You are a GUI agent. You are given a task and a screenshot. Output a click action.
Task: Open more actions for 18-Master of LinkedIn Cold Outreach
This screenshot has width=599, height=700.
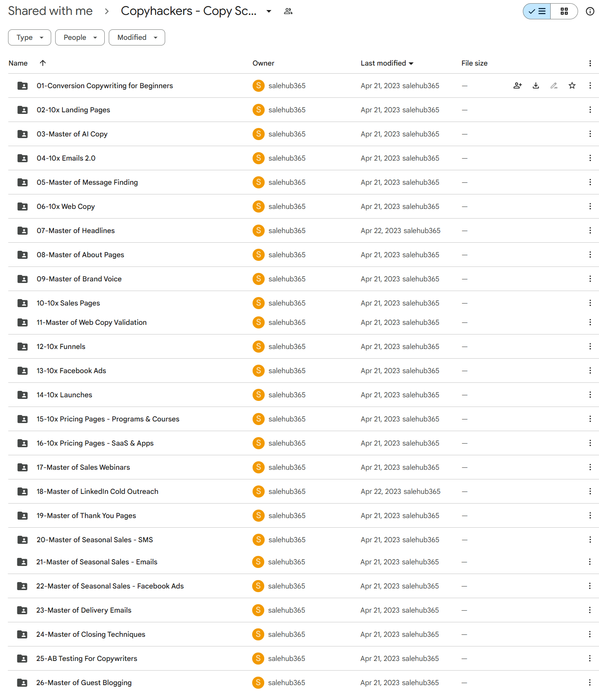click(590, 491)
